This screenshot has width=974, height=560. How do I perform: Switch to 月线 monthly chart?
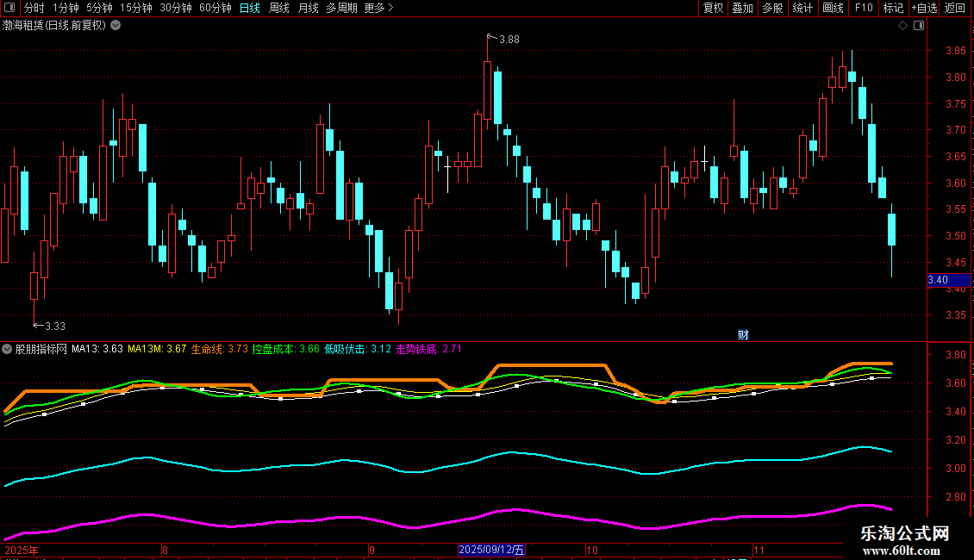point(308,8)
